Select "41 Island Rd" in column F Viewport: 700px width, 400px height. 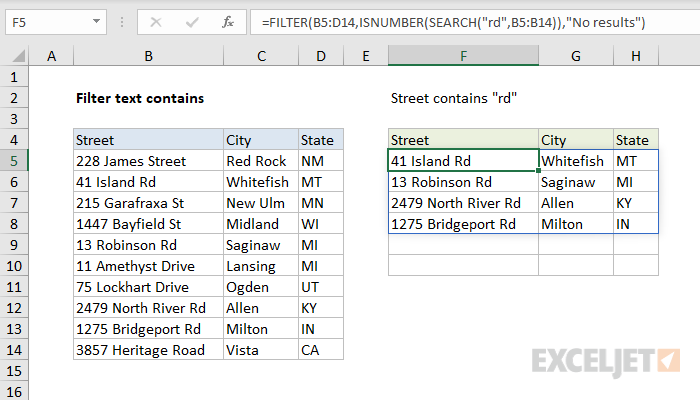[x=463, y=161]
